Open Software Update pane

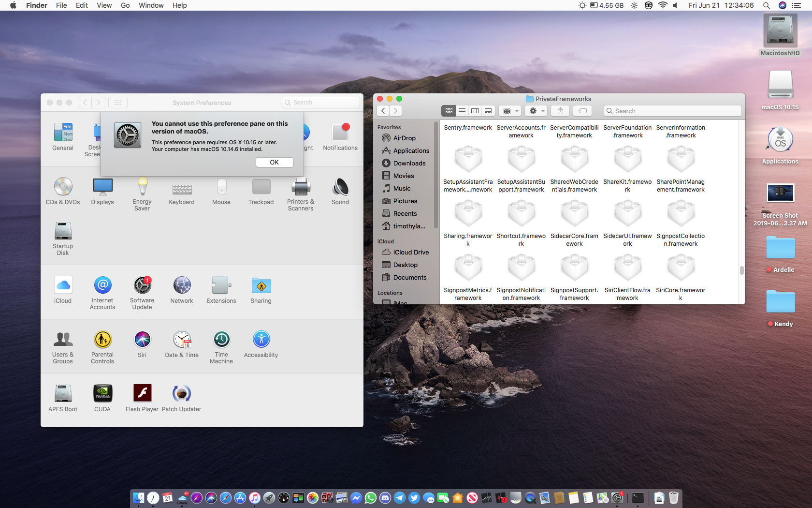point(142,293)
